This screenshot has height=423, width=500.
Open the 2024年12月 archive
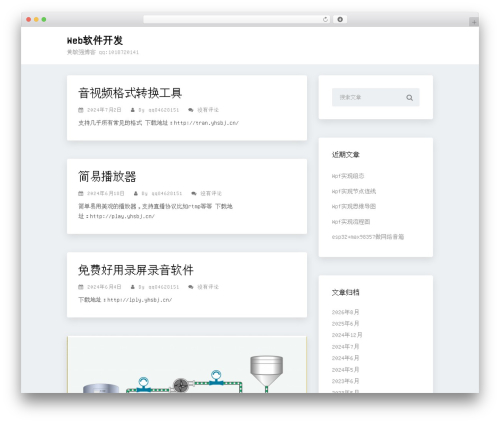pos(347,335)
